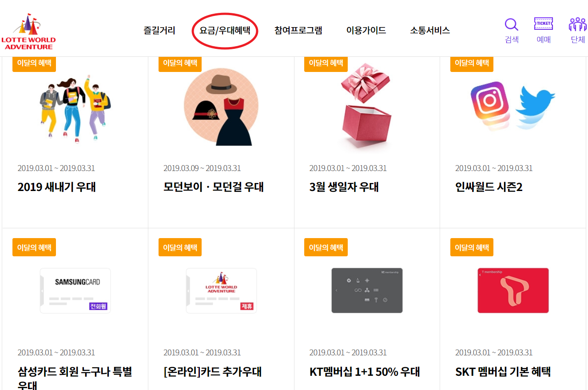Click the 3월 생일자 우대 title
Screen dimensions: 588x390
[344, 187]
